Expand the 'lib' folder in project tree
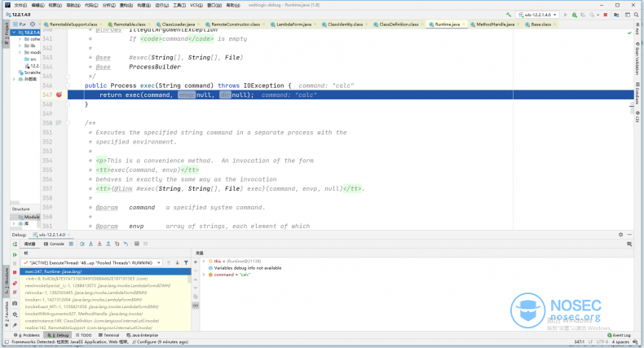Image resolution: width=644 pixels, height=348 pixels. (x=20, y=46)
